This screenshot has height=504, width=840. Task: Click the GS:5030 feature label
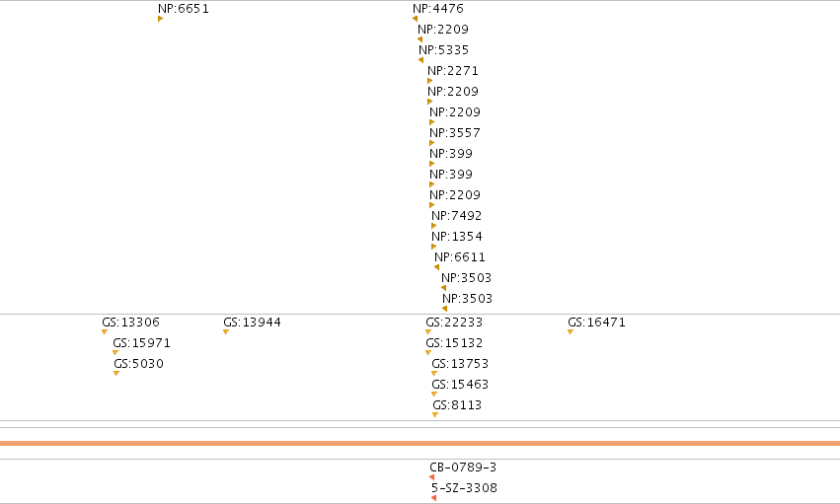(138, 364)
